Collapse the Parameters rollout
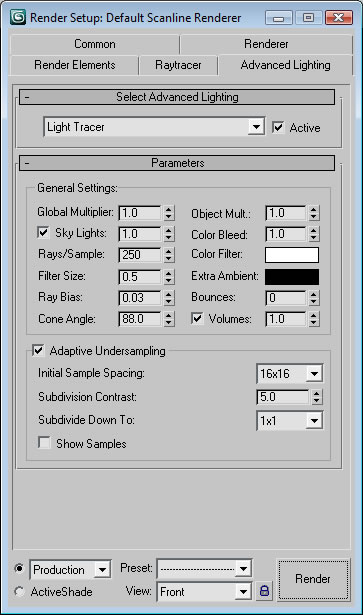This screenshot has height=615, width=363. 177,163
